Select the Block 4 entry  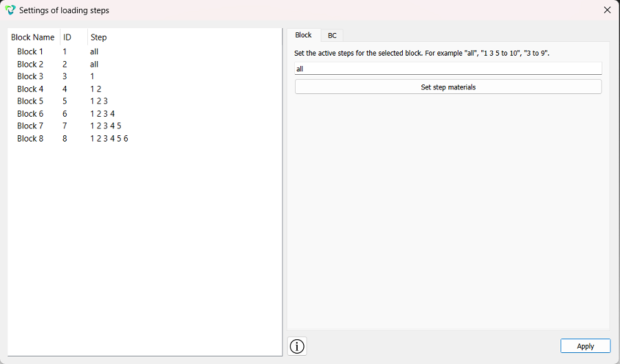tap(145, 89)
